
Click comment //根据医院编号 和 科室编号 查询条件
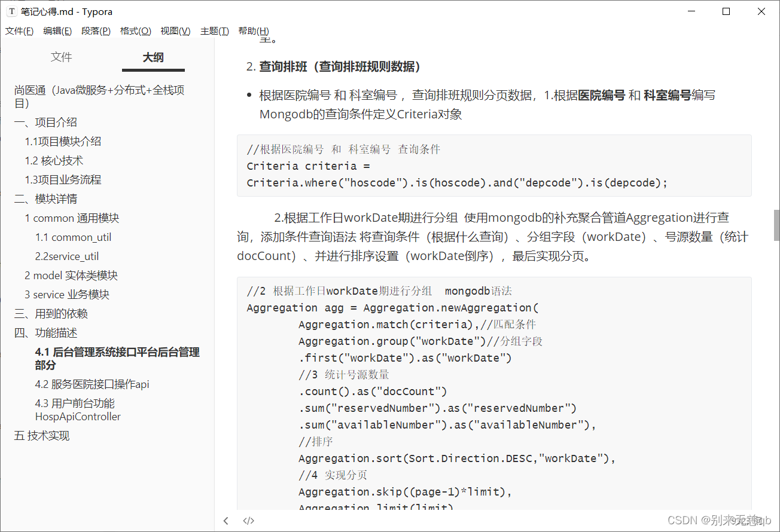pyautogui.click(x=343, y=149)
